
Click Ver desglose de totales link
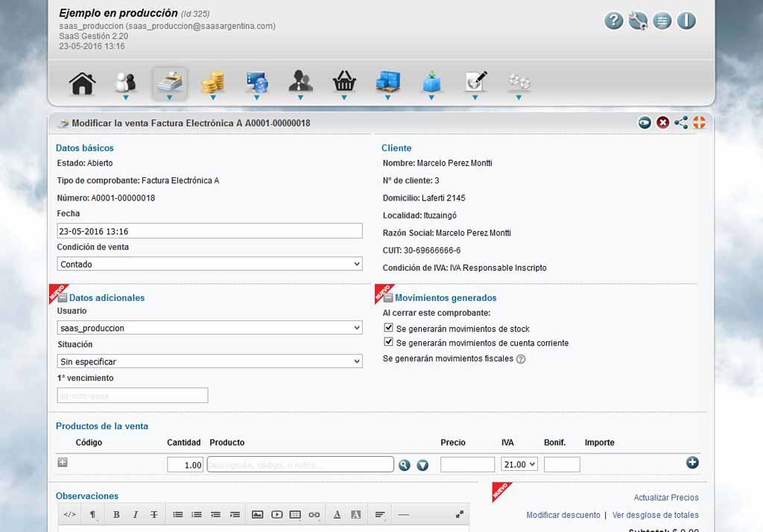(656, 515)
